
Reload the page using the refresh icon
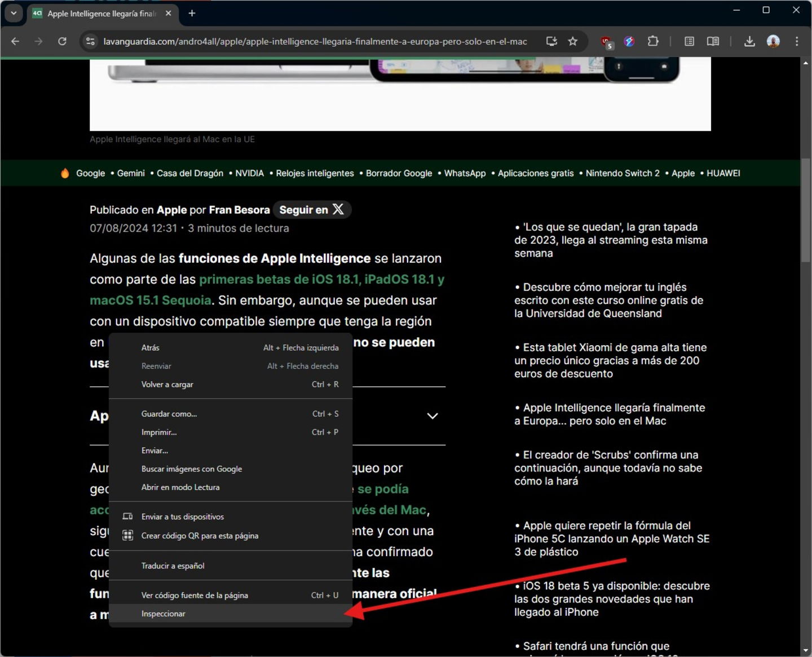click(x=63, y=41)
